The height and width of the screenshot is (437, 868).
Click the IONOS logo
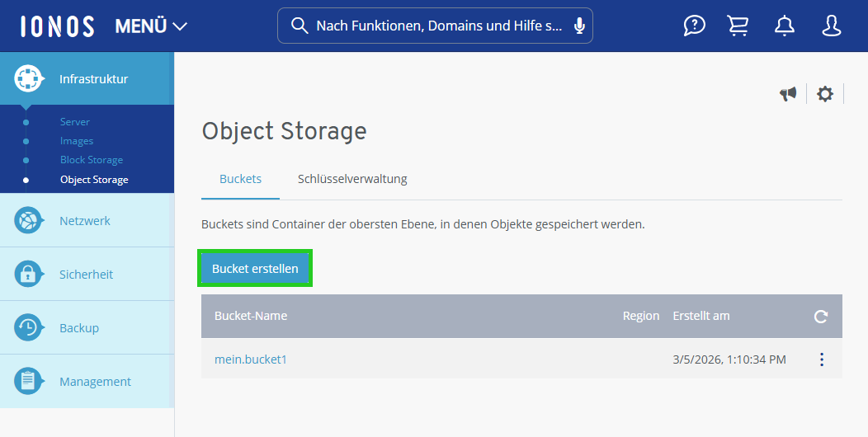(58, 26)
